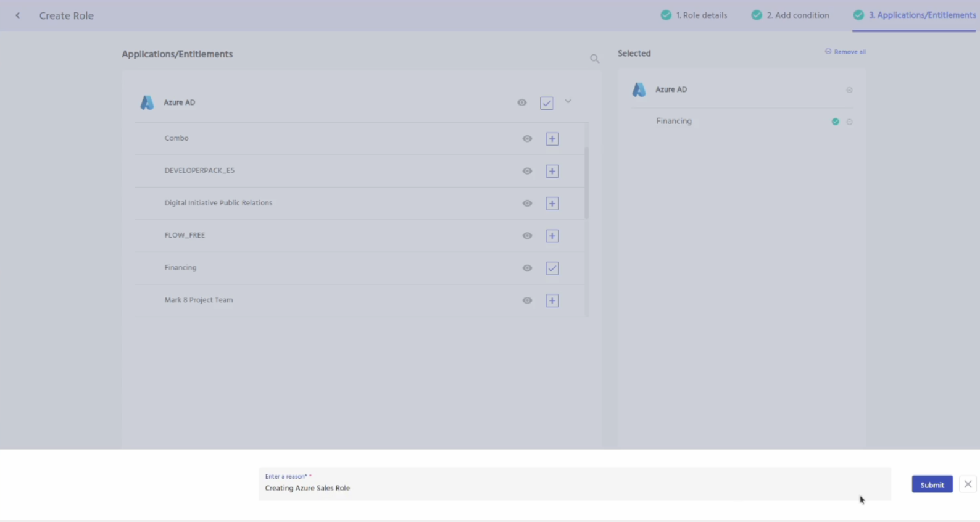Remove Azure AD from Selected panel
980x522 pixels.
(x=849, y=90)
